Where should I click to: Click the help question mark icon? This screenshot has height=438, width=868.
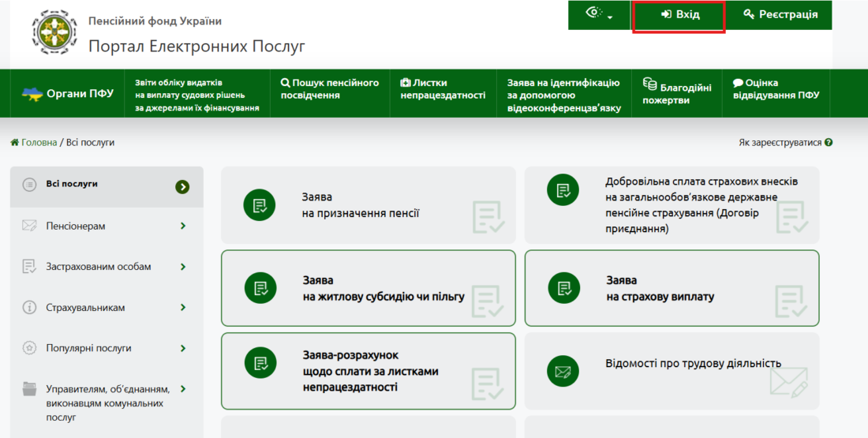(x=829, y=143)
